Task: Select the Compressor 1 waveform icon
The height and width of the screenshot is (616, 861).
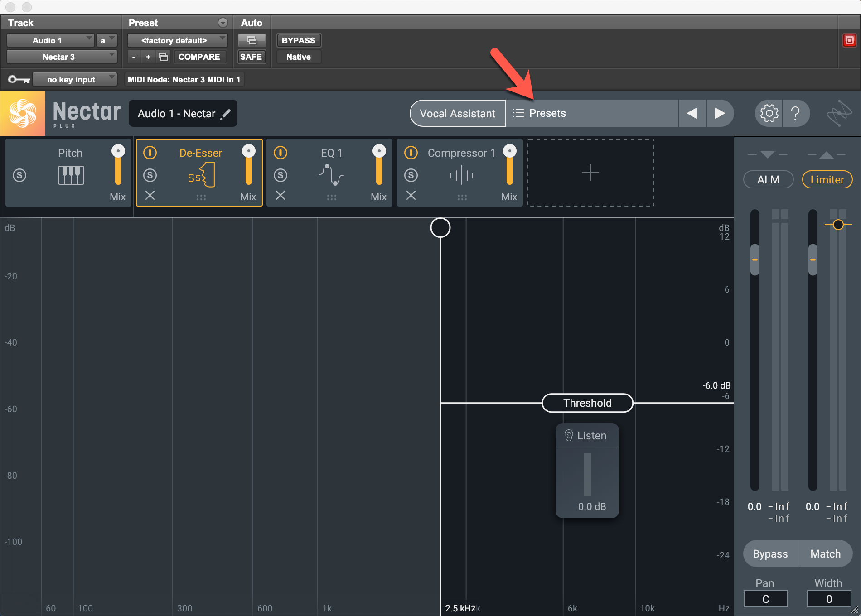Action: point(462,175)
